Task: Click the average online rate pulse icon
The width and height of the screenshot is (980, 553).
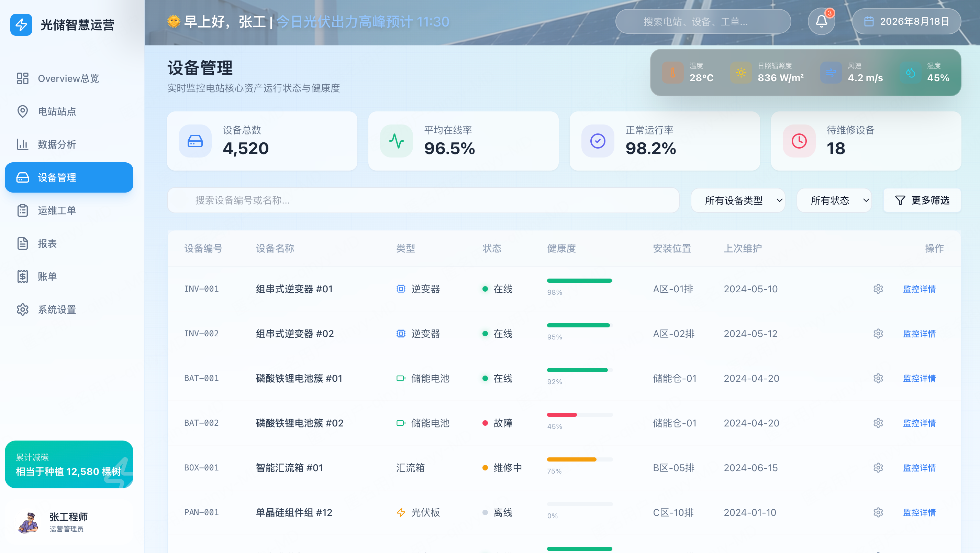Action: tap(397, 141)
